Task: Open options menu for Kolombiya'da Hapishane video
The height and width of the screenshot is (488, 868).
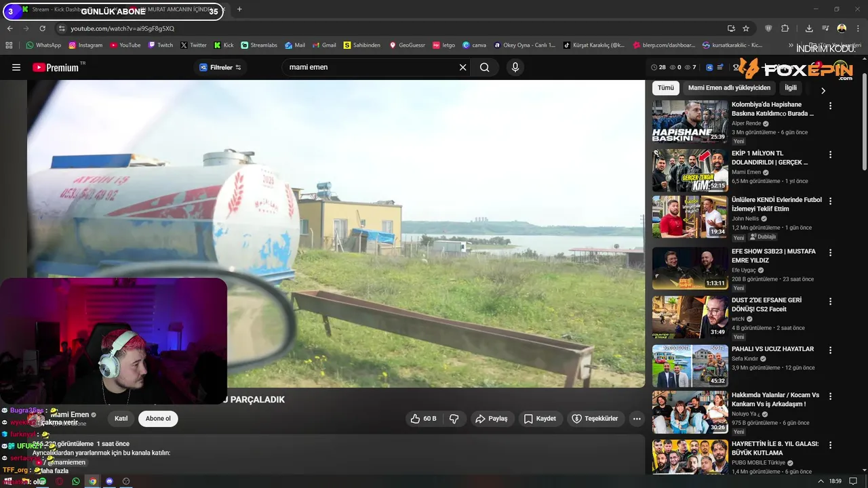Action: coord(830,106)
